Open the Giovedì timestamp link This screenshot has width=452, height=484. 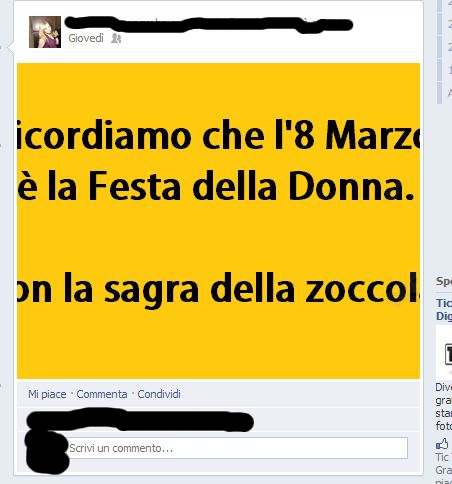click(x=86, y=38)
